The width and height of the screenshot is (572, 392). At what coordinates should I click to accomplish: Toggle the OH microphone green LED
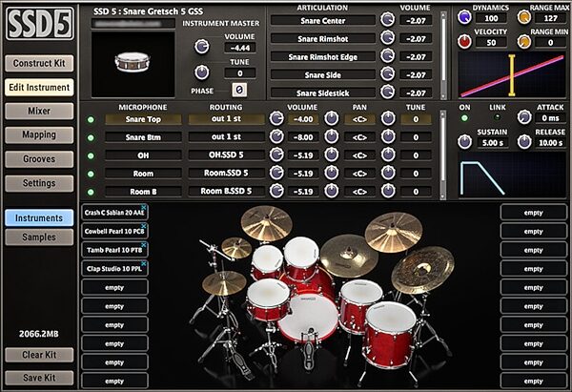pos(91,155)
